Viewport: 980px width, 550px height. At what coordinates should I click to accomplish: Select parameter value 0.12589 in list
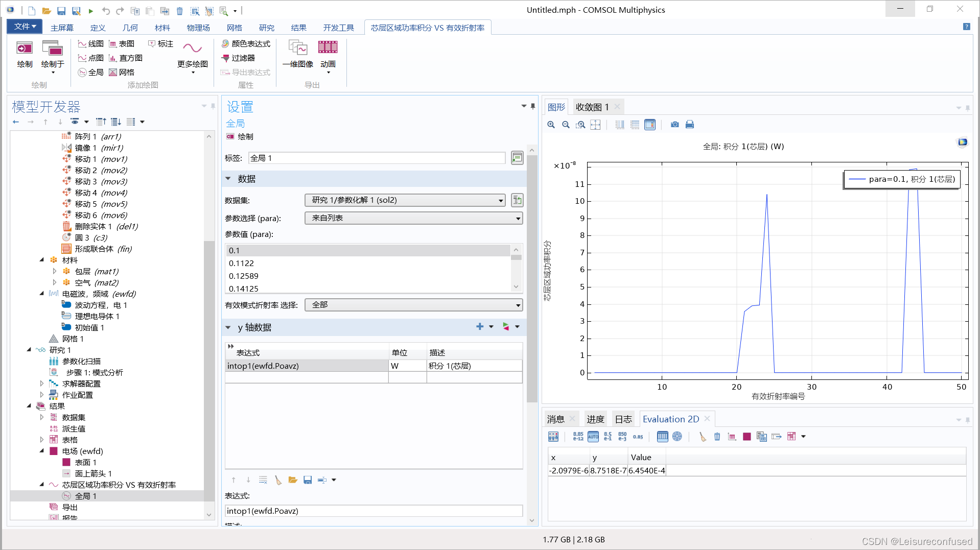[368, 276]
